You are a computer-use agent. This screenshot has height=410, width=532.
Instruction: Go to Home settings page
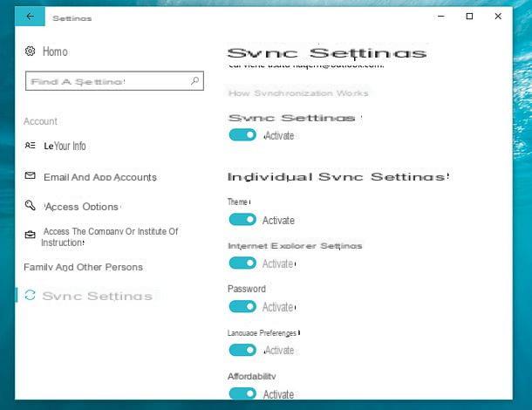point(54,52)
